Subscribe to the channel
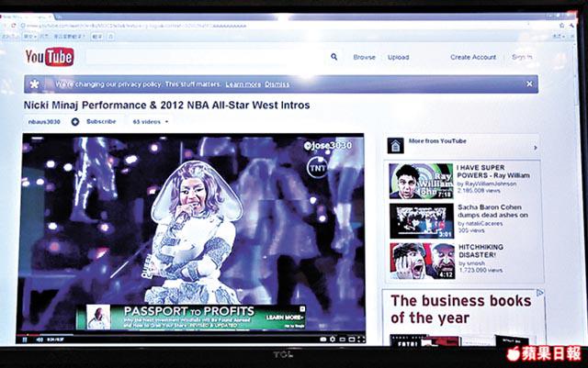 click(x=101, y=122)
